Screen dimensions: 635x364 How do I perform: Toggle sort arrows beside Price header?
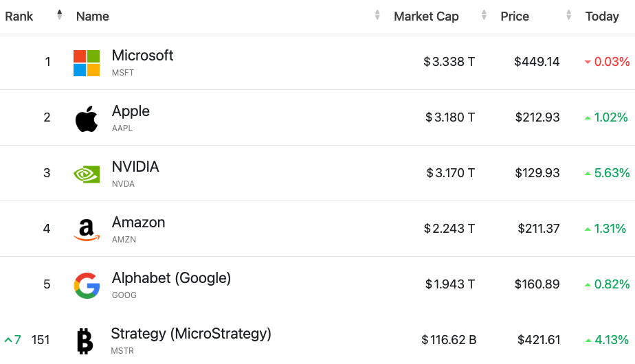click(x=568, y=15)
